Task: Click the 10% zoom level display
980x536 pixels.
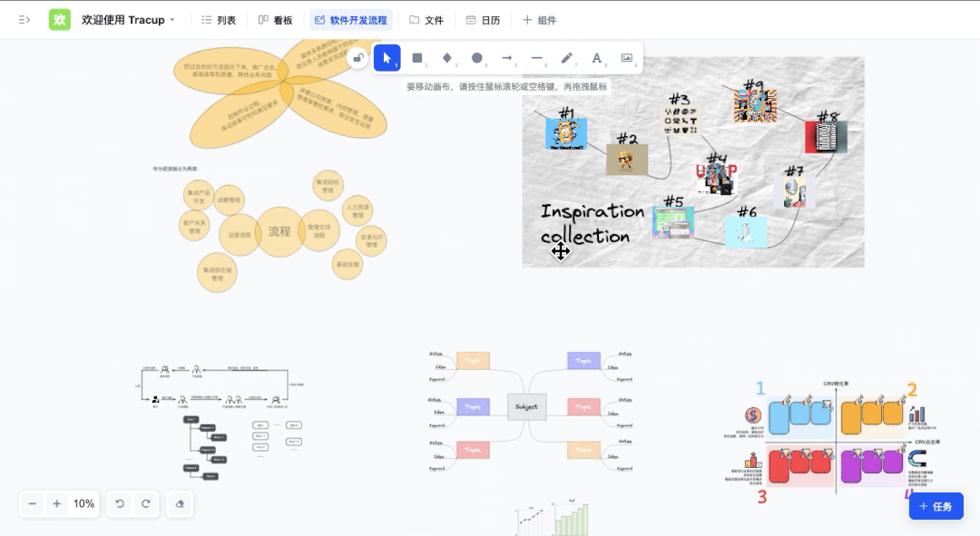Action: click(x=83, y=503)
